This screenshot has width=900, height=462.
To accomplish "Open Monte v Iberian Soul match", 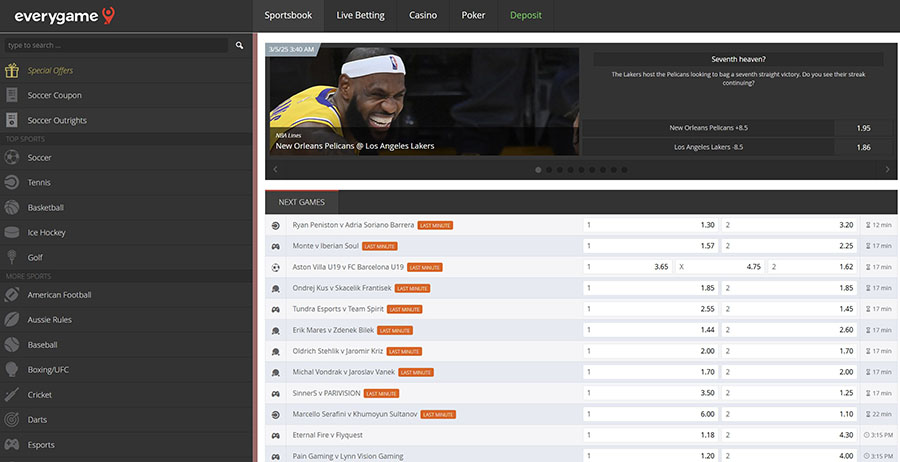I will pyautogui.click(x=325, y=246).
